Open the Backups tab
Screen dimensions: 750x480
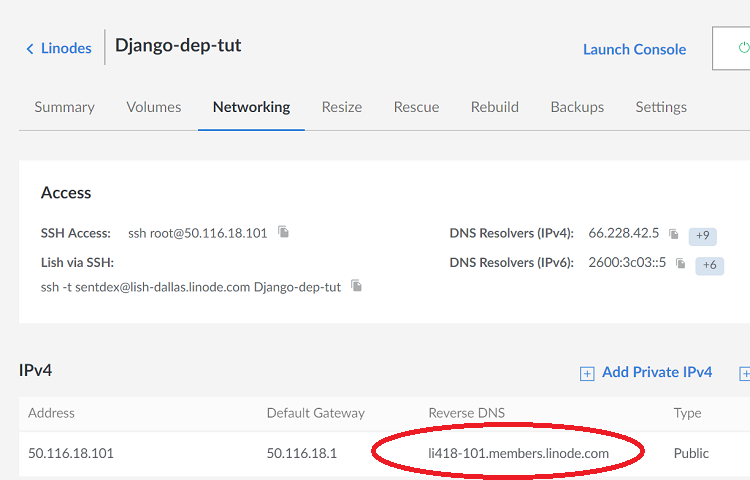(577, 107)
